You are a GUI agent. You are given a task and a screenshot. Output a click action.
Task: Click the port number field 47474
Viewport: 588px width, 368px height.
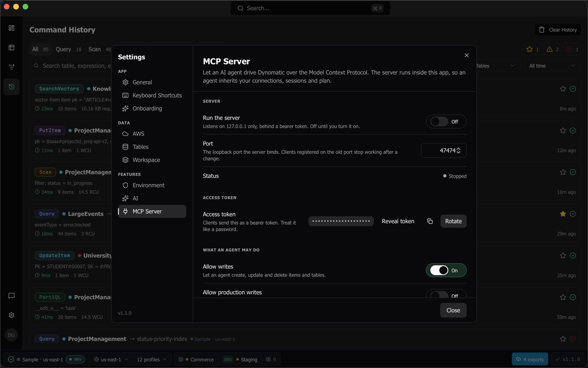tap(443, 150)
